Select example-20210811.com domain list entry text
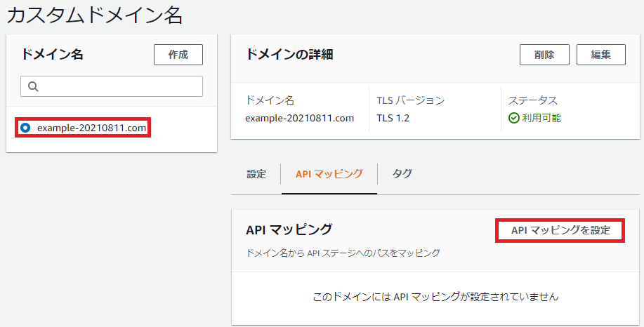 [x=91, y=128]
